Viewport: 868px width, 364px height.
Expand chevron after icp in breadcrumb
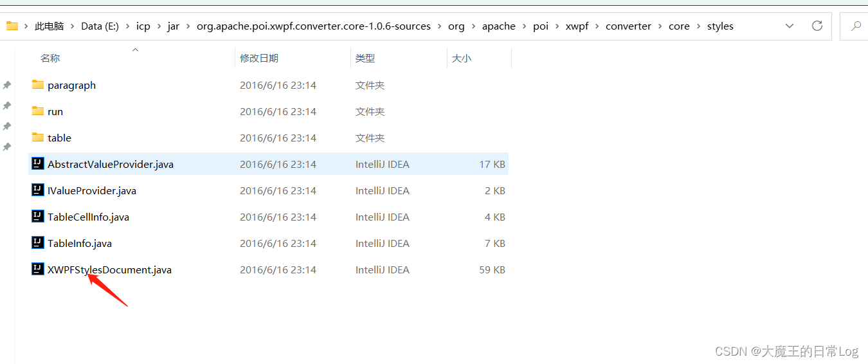(159, 26)
